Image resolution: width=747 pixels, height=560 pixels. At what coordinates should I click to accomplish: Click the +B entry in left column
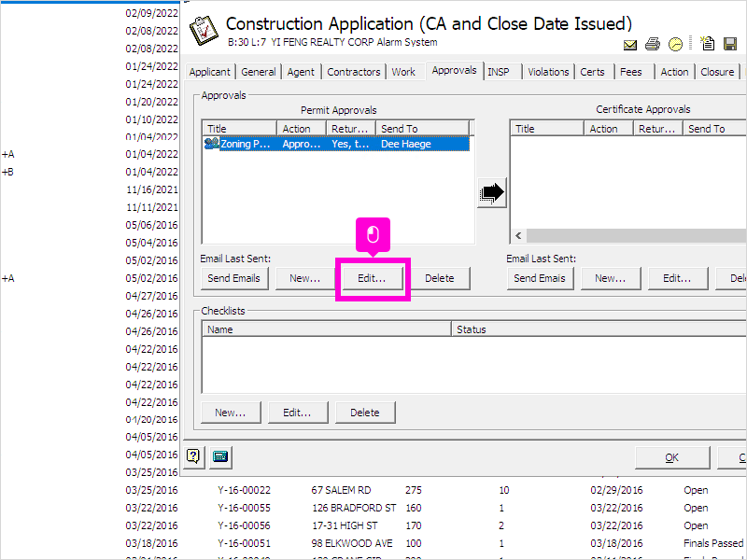tap(7, 172)
